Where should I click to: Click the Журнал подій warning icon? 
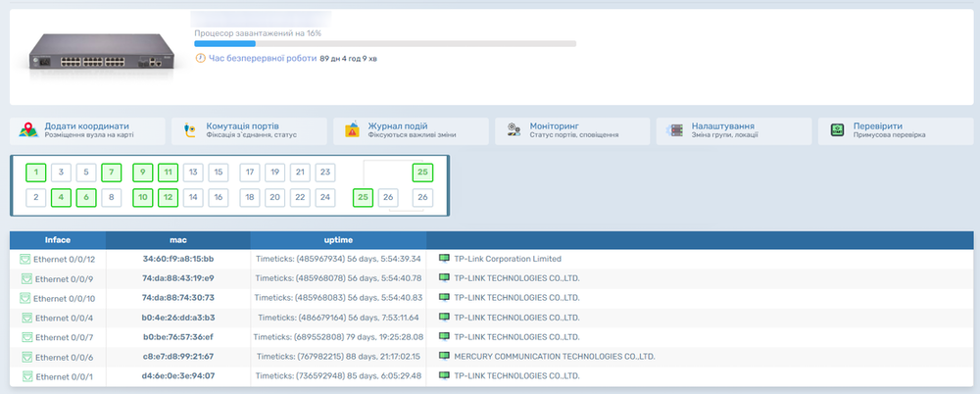coord(352,131)
